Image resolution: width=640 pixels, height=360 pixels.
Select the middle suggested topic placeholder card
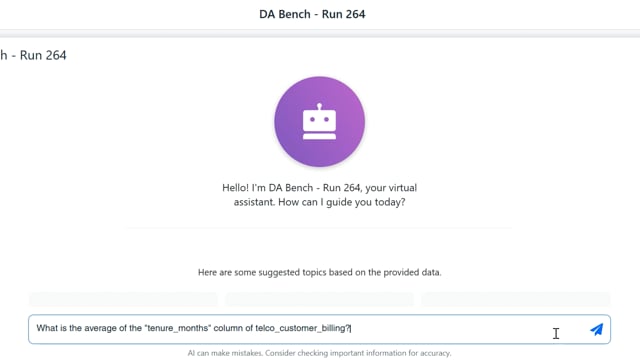[x=320, y=299]
